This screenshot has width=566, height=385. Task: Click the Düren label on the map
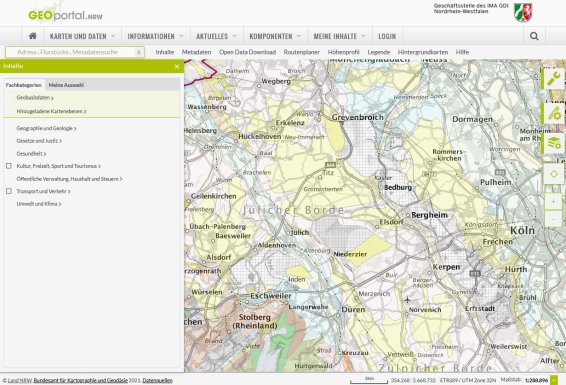[x=353, y=310]
